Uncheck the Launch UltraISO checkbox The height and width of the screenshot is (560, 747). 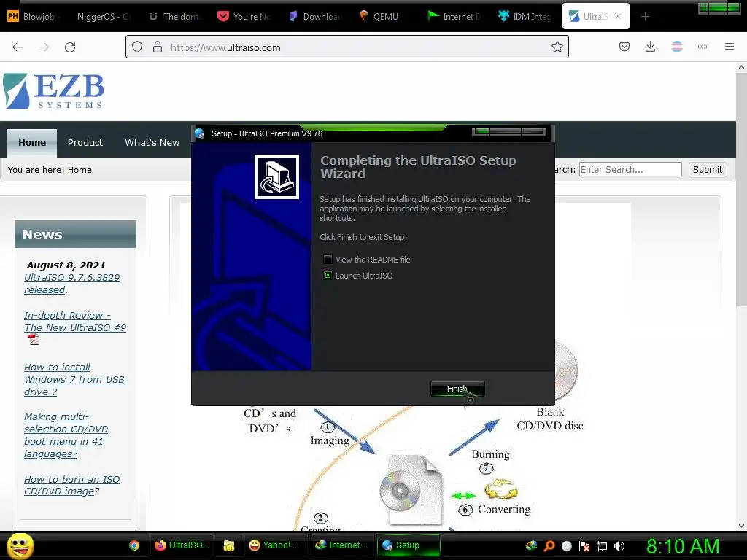pyautogui.click(x=328, y=275)
